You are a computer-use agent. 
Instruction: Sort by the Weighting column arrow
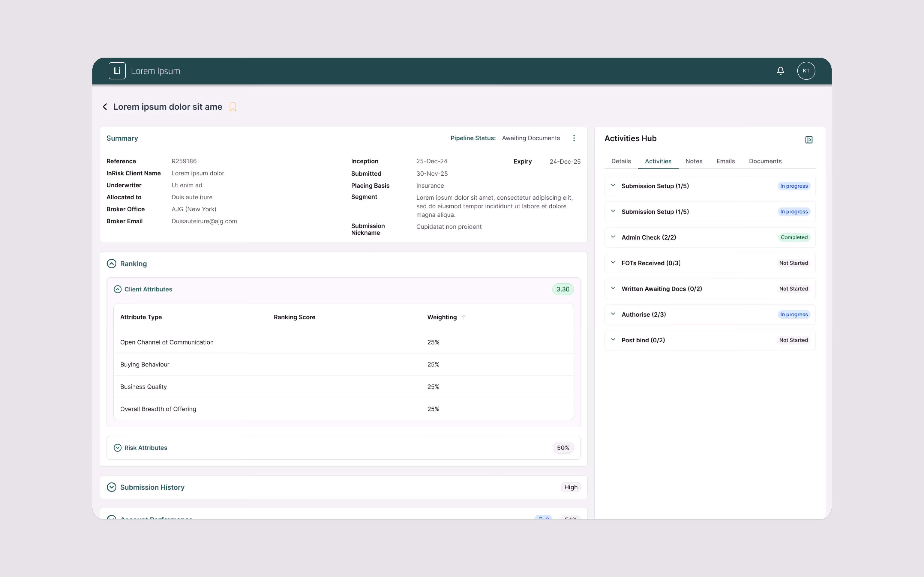point(464,317)
